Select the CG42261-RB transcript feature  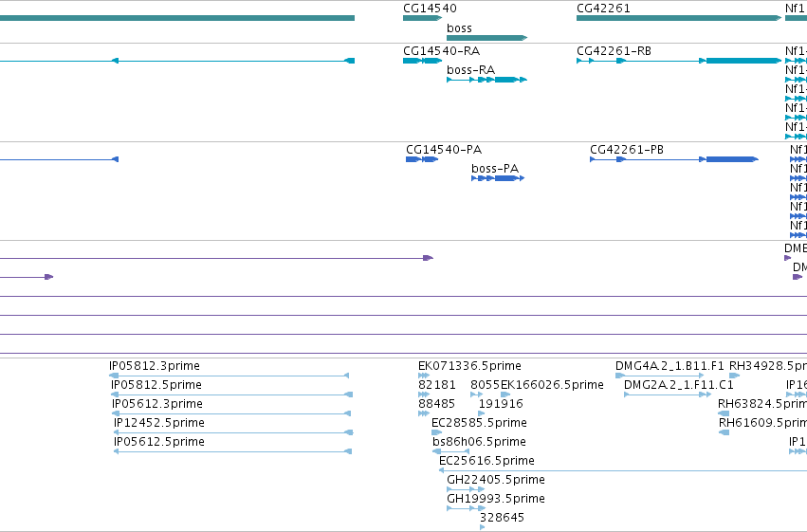tap(679, 61)
